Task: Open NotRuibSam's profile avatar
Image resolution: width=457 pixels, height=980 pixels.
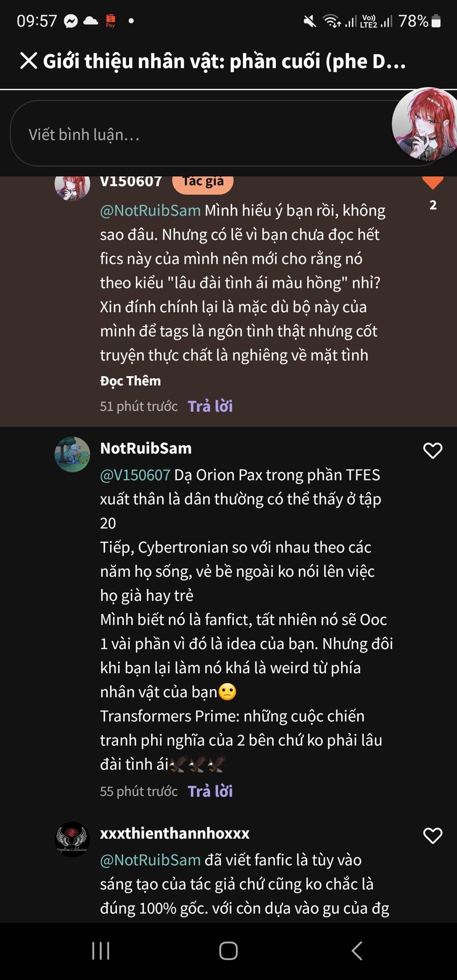Action: click(72, 454)
